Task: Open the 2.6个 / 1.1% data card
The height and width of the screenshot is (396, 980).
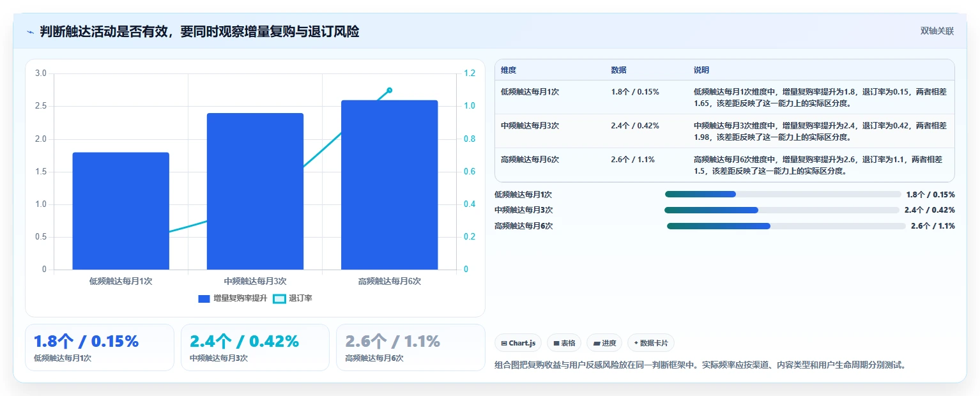Action: coord(411,347)
